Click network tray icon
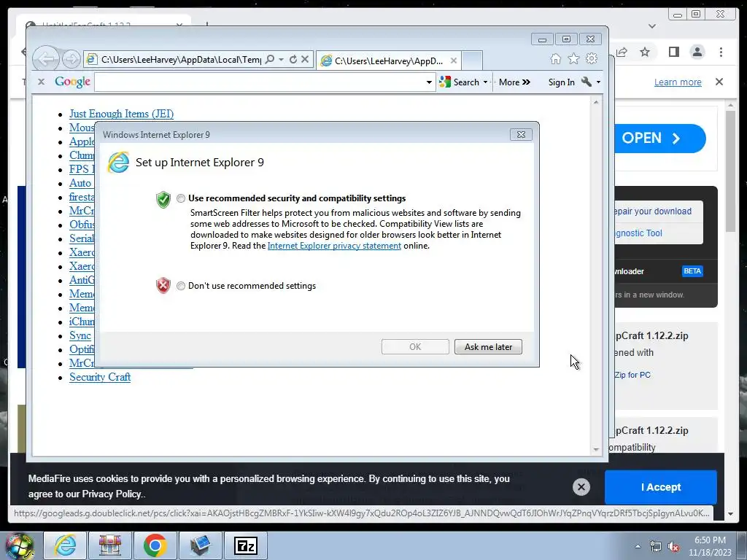The height and width of the screenshot is (560, 747). click(x=656, y=547)
